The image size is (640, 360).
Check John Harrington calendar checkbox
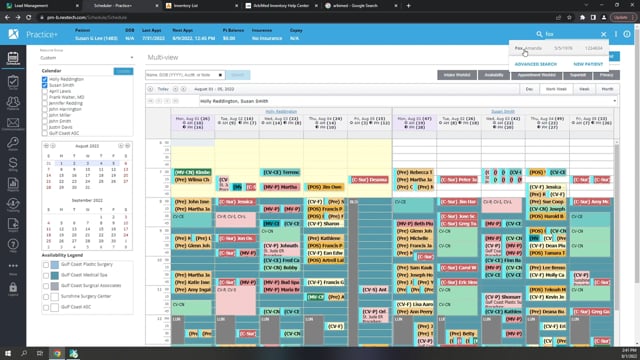[44, 109]
